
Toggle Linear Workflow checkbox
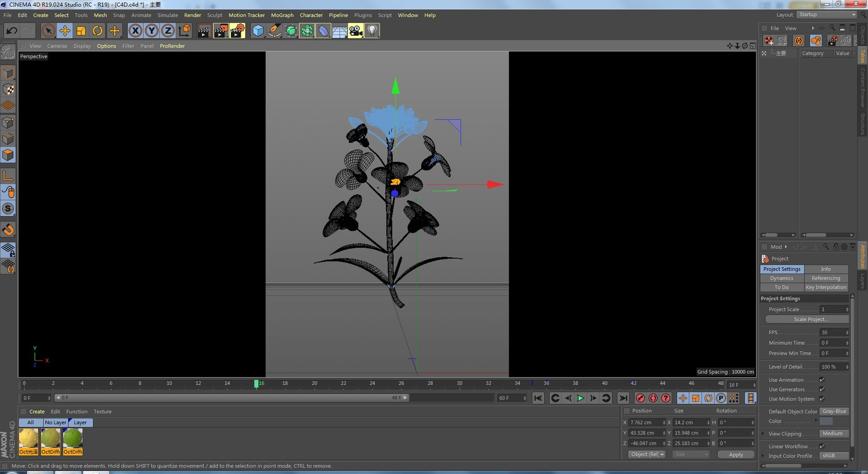tap(822, 446)
